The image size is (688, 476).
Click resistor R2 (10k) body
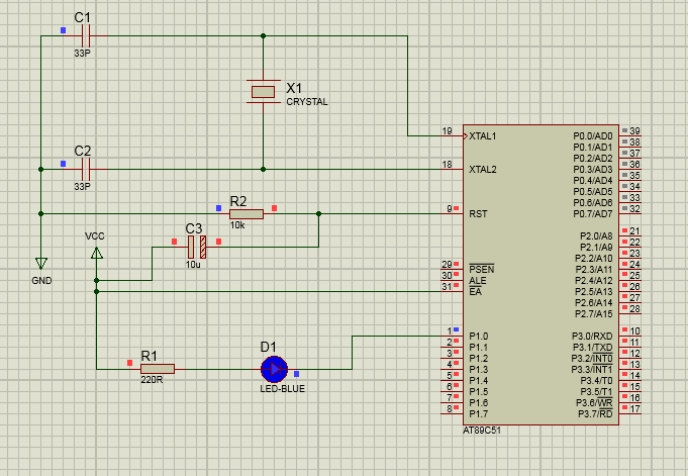click(x=246, y=213)
